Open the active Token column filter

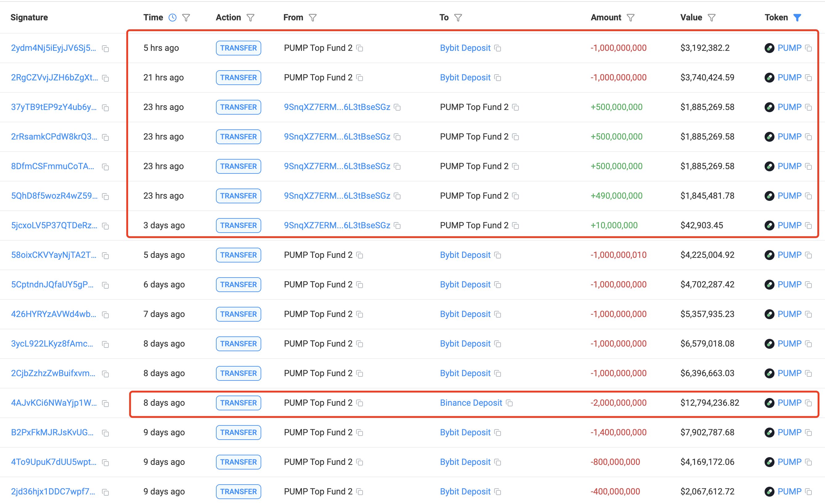[x=798, y=18]
